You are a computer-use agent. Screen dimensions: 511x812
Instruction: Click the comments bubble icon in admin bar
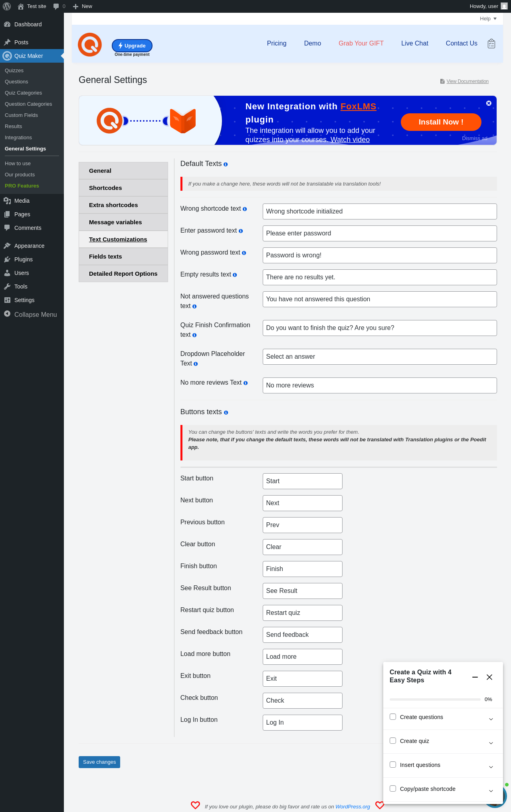point(56,6)
